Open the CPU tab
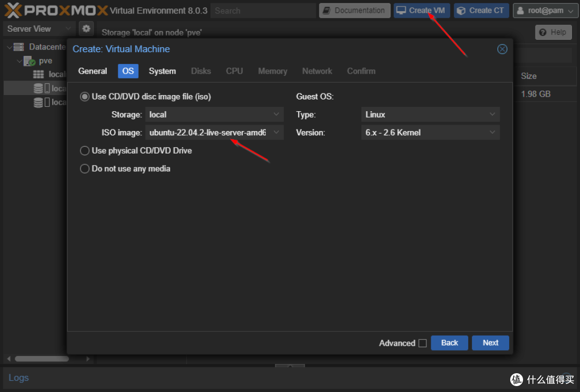Screen dimensions: 580x392 coord(235,71)
